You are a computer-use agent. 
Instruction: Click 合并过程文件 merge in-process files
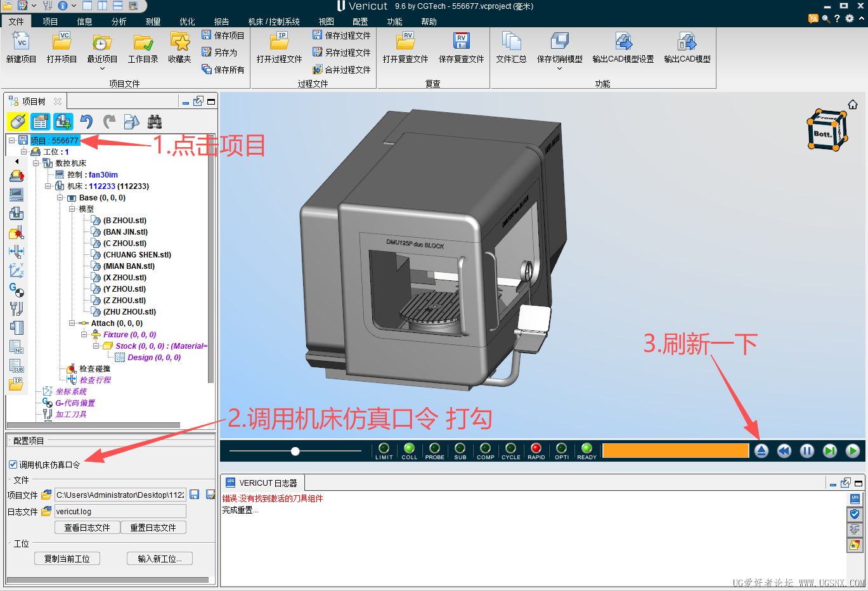click(x=342, y=70)
